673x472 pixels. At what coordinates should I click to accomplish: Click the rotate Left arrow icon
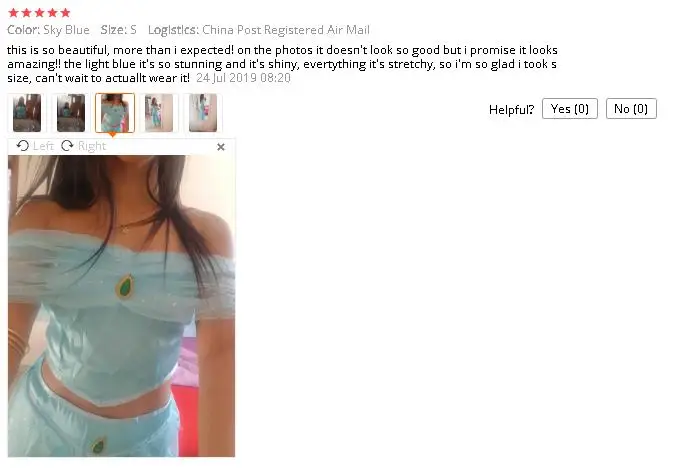coord(23,146)
